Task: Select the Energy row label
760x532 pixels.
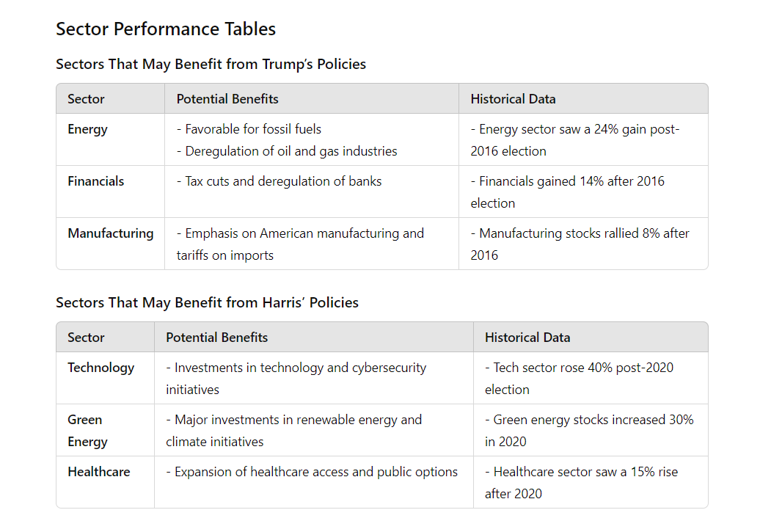Action: tap(87, 129)
